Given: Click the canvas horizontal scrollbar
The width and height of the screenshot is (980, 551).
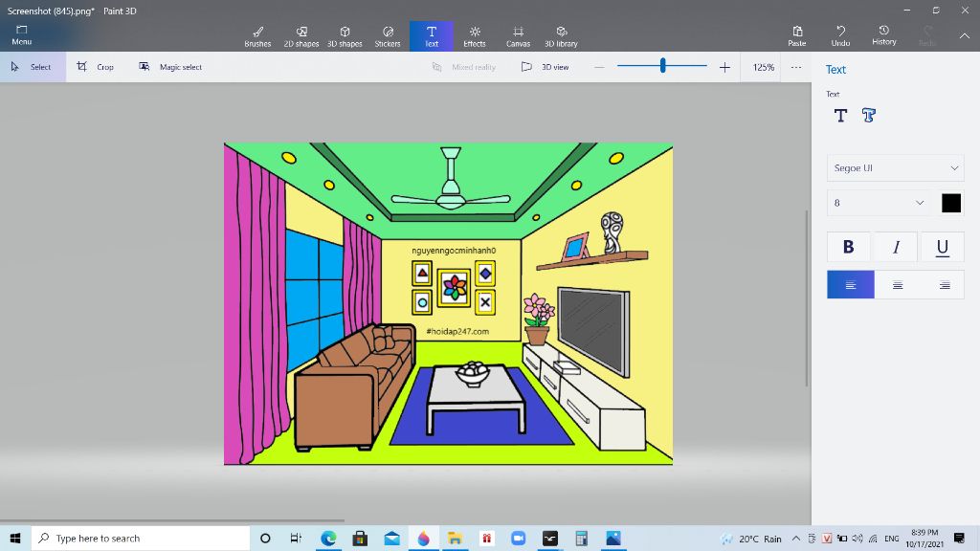Looking at the screenshot, I should pos(172,519).
